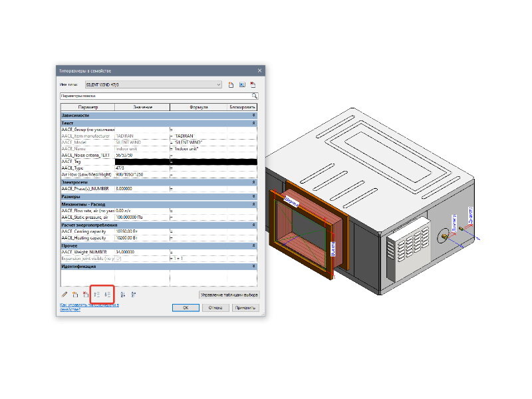This screenshot has height=399, width=532.
Task: Collapse the Механизмы - Расход group
Action: (x=253, y=204)
